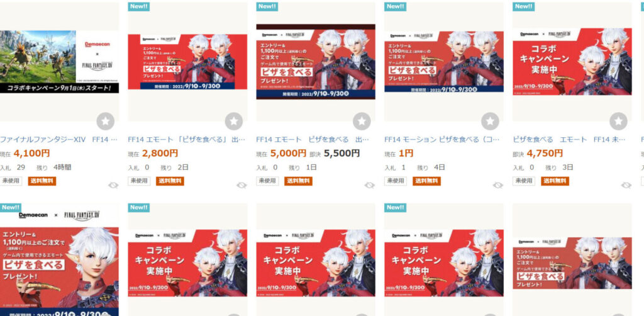Viewport: 644px width, 316px height.
Task: Open the FF14 エモート「ピザを食べる」listing link
Action: tap(187, 139)
